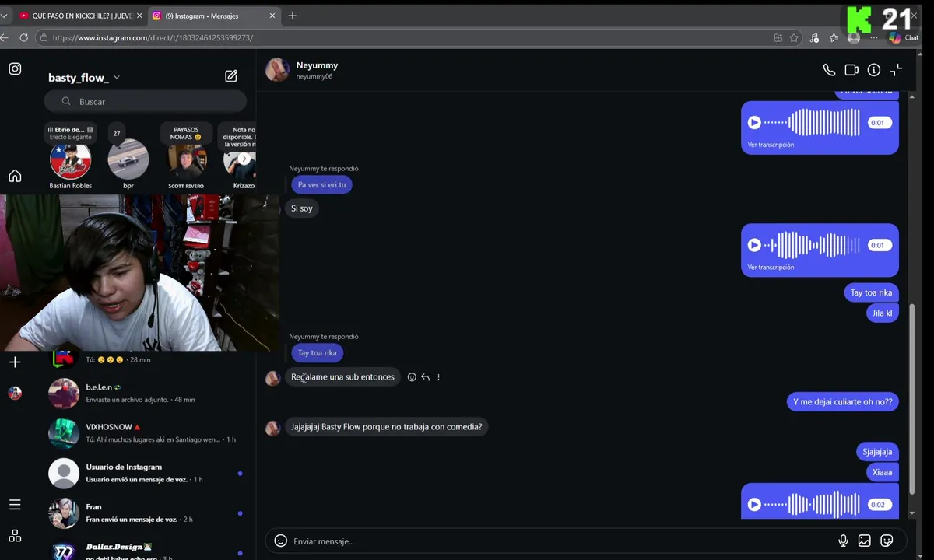Focus the 'Enviar mensaje...' input field
Viewport: 934px width, 560px height.
coord(560,541)
